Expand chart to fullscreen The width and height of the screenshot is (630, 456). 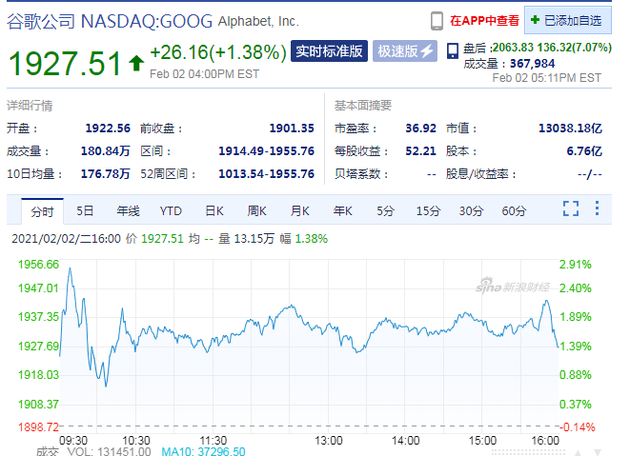(571, 209)
